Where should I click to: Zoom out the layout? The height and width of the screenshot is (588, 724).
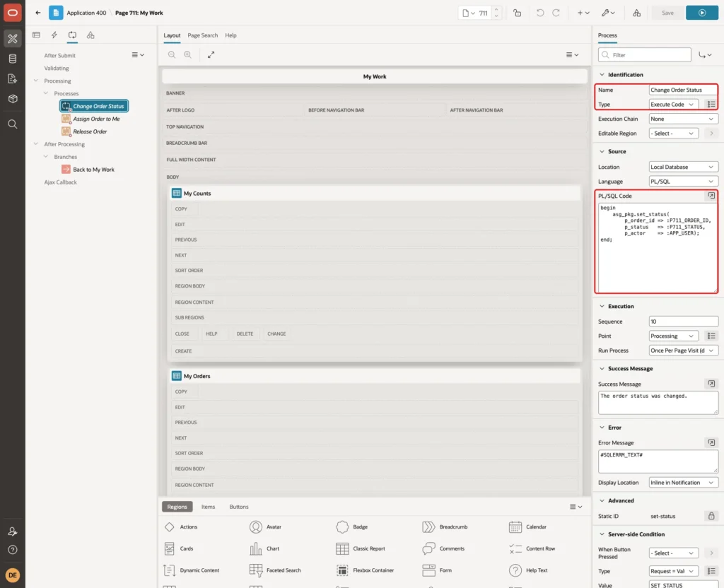(172, 54)
